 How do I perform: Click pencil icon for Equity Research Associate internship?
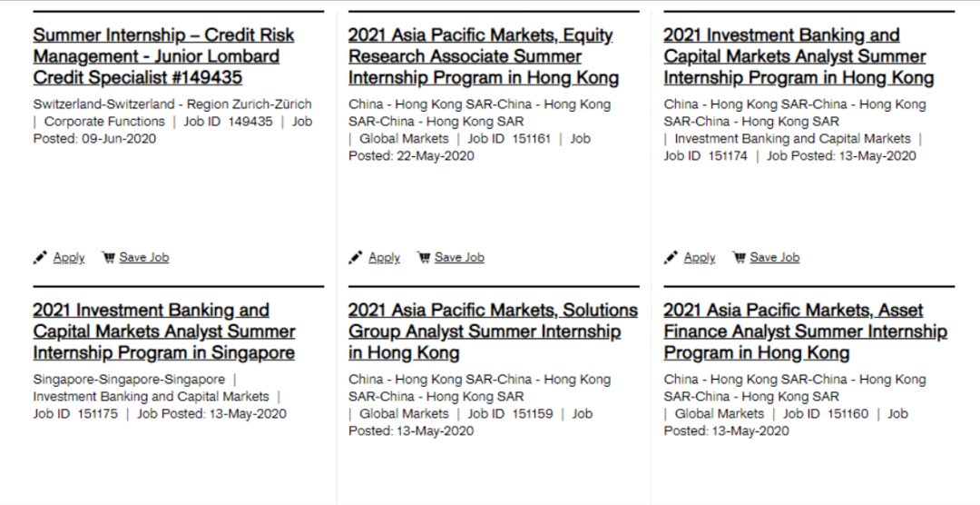(356, 258)
